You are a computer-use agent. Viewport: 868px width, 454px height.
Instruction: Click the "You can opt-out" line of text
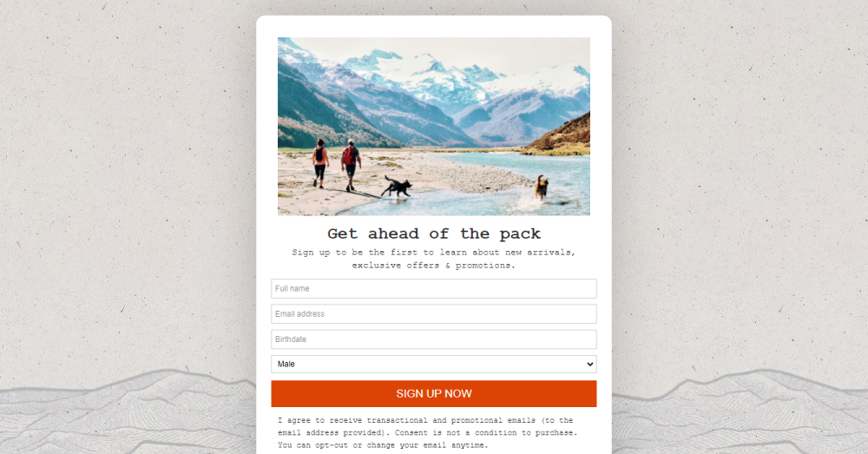(x=383, y=445)
